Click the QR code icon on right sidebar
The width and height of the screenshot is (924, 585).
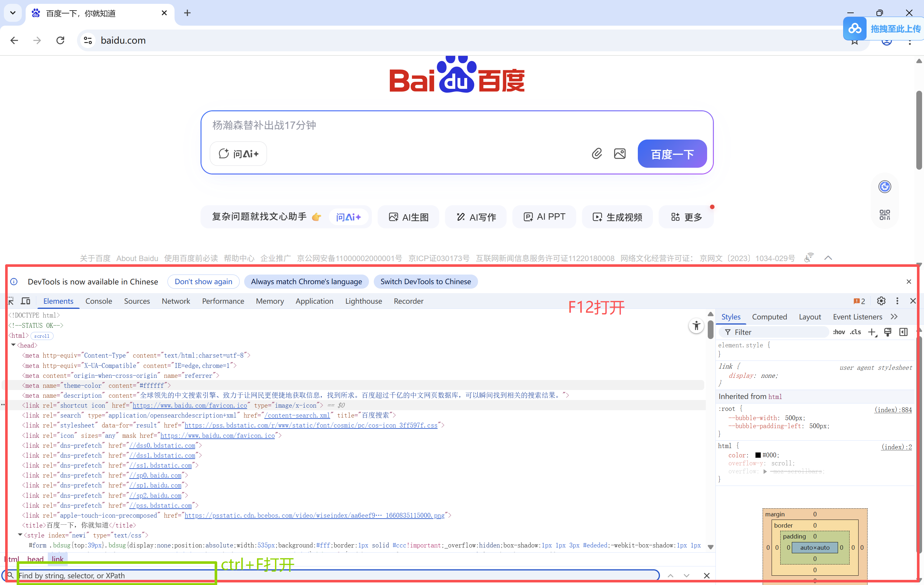click(885, 215)
